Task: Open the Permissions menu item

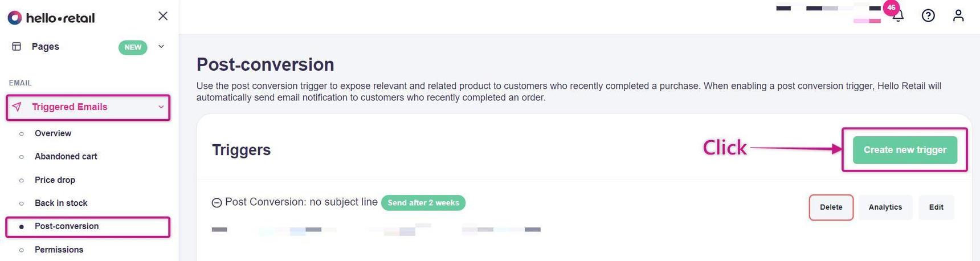Action: tap(59, 250)
